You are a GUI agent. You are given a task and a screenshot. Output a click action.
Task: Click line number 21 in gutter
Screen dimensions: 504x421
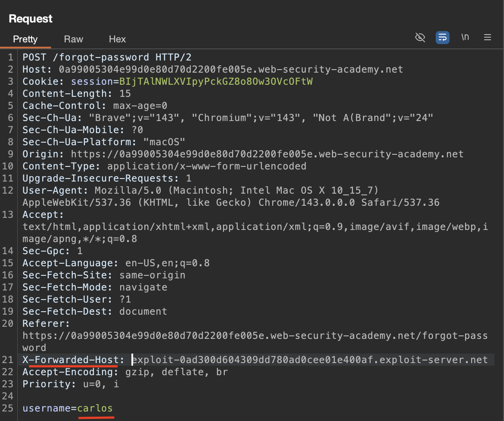[x=9, y=360]
